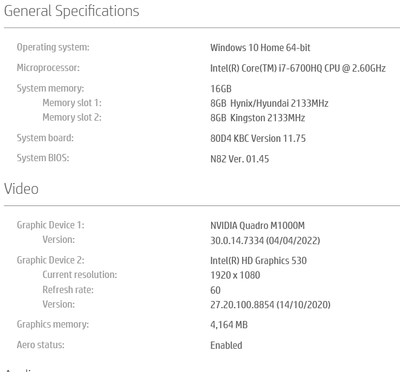The width and height of the screenshot is (400, 372).
Task: Click the Memory slot 1 label
Action: 72,103
